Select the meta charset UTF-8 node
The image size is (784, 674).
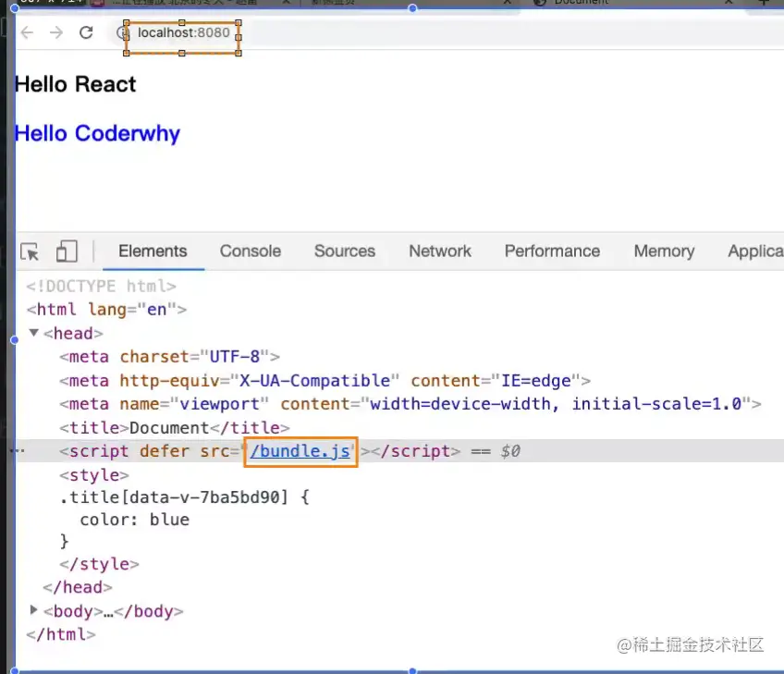(169, 357)
